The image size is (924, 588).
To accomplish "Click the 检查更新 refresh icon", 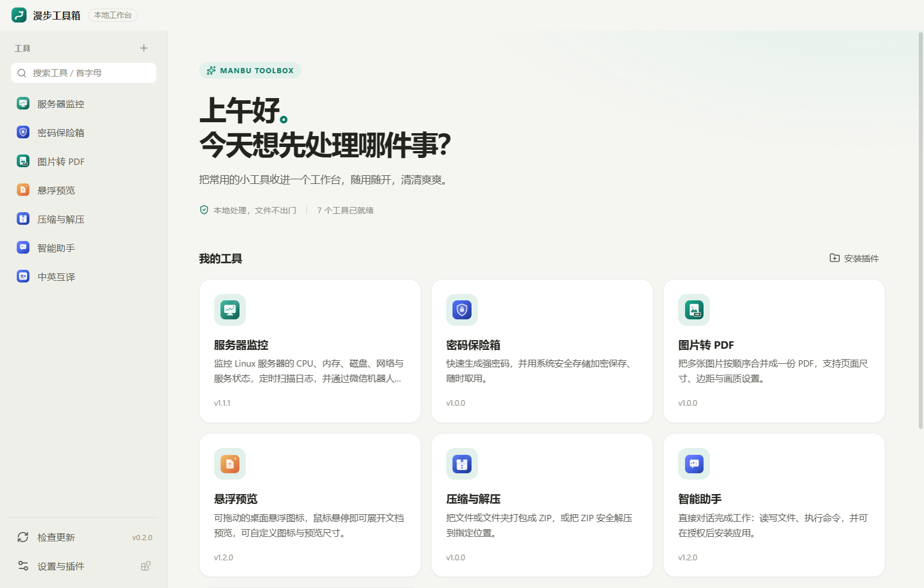I will coord(23,537).
